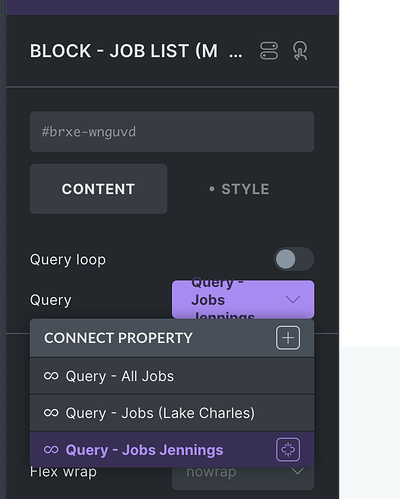Open the interactions hand-pointer icon
This screenshot has width=400, height=499.
point(300,51)
